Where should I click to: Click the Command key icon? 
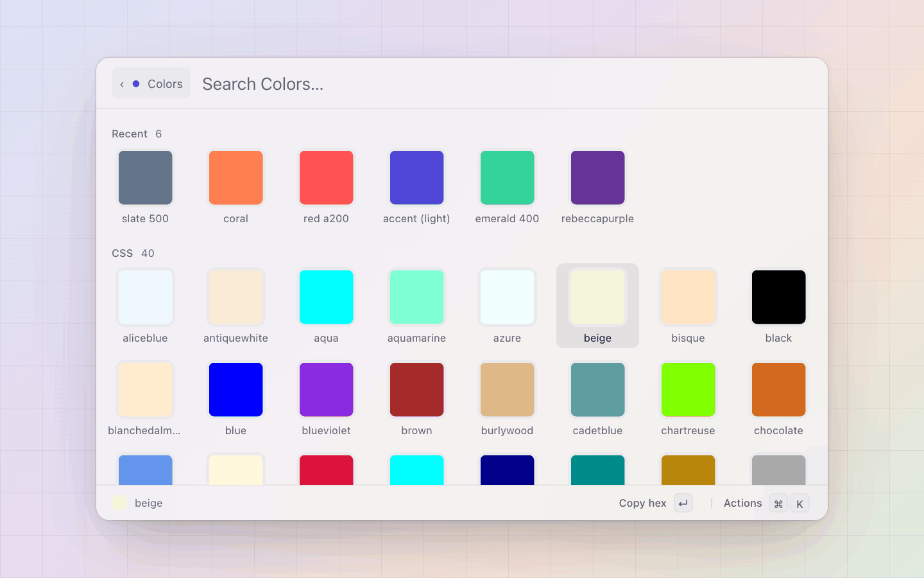point(778,504)
